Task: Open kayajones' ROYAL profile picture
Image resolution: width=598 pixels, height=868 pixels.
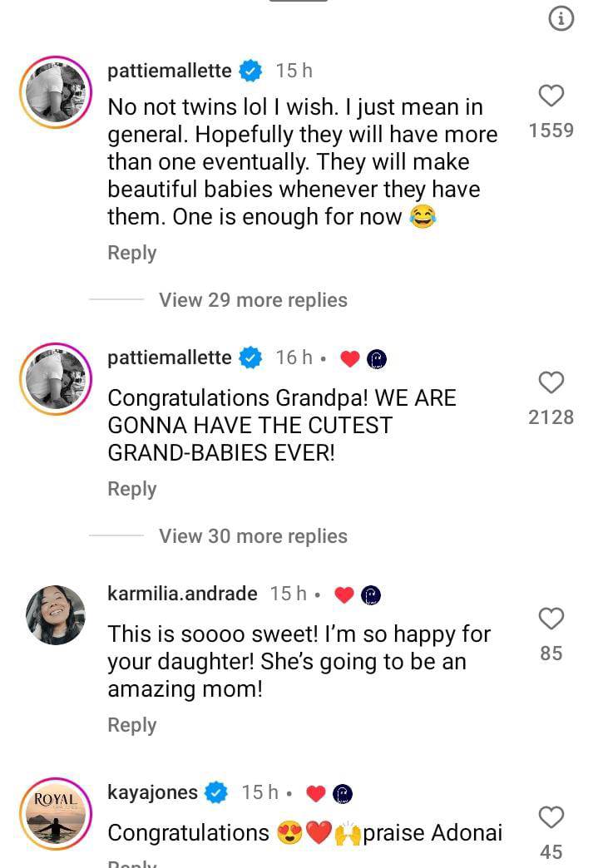Action: pyautogui.click(x=57, y=813)
